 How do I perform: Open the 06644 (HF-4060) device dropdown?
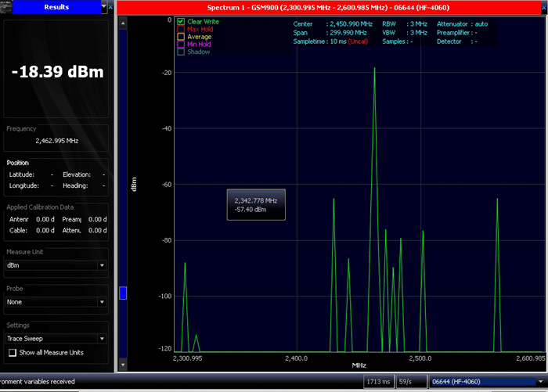click(540, 382)
